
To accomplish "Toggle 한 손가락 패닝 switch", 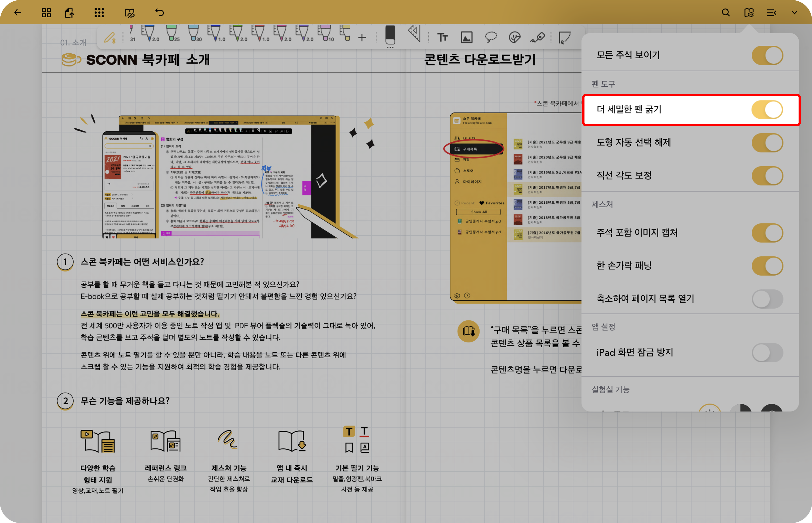I will [767, 266].
